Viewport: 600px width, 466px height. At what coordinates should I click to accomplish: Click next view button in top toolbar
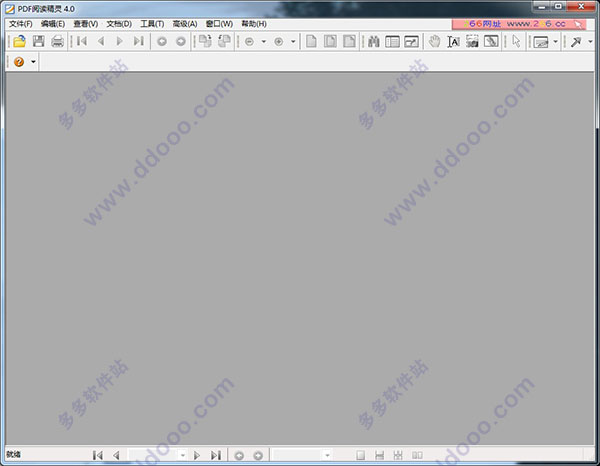(x=181, y=41)
